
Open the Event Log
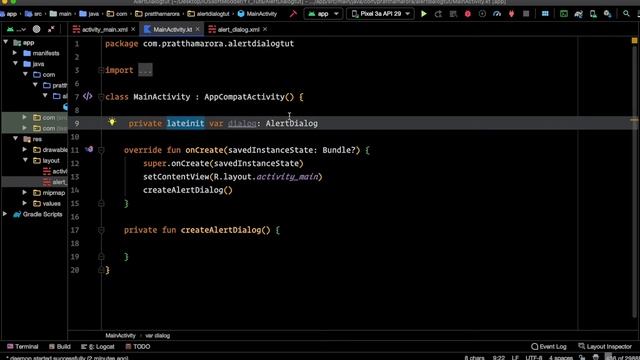(x=549, y=347)
